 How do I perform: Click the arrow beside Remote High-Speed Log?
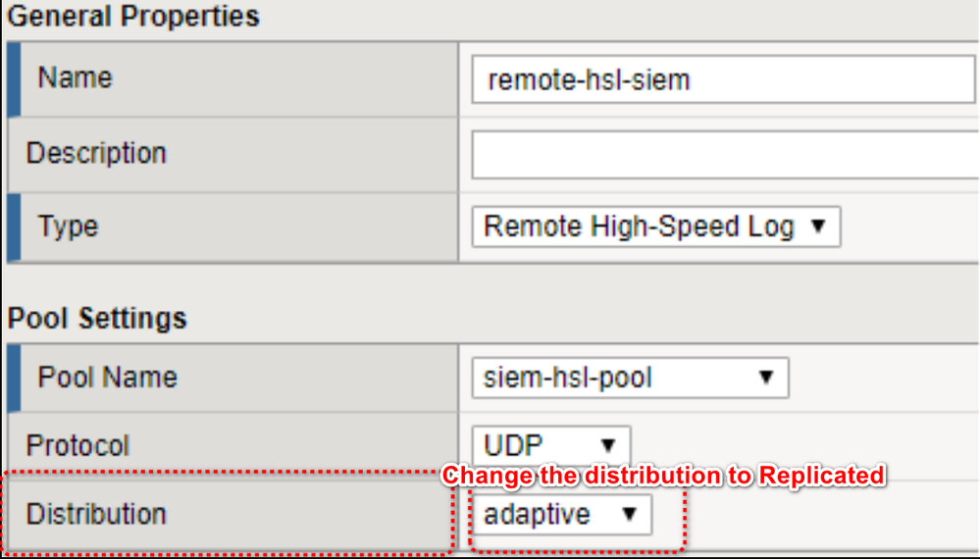[819, 228]
